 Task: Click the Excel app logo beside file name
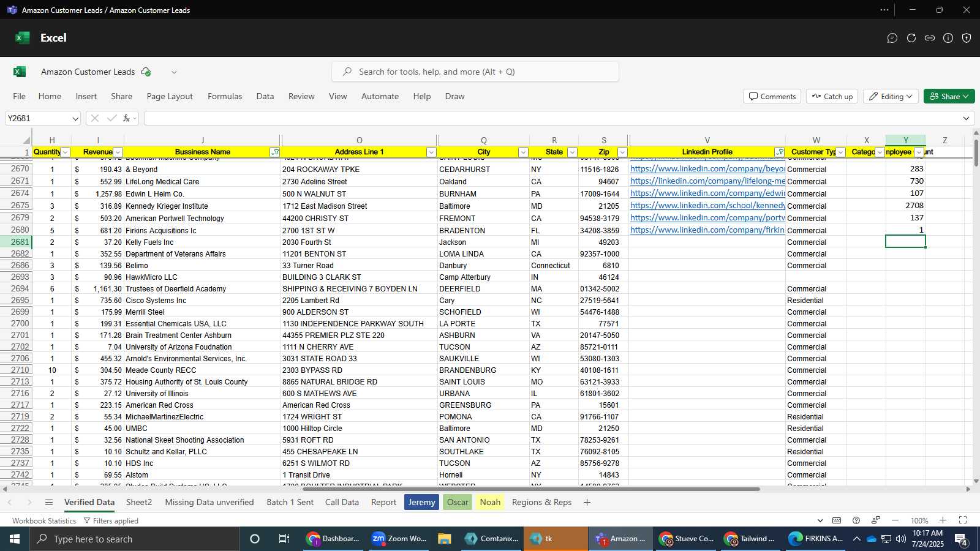tap(20, 72)
